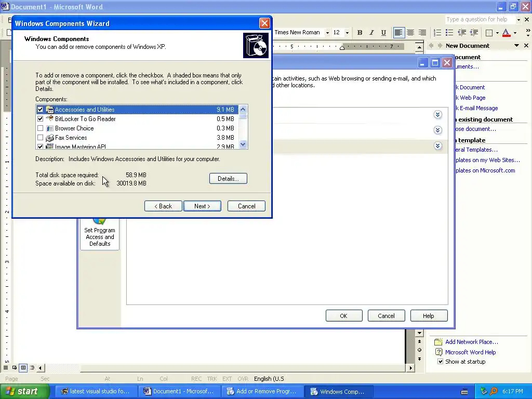The image size is (532, 399).
Task: Cancel the Windows Components Wizard
Action: pyautogui.click(x=246, y=206)
